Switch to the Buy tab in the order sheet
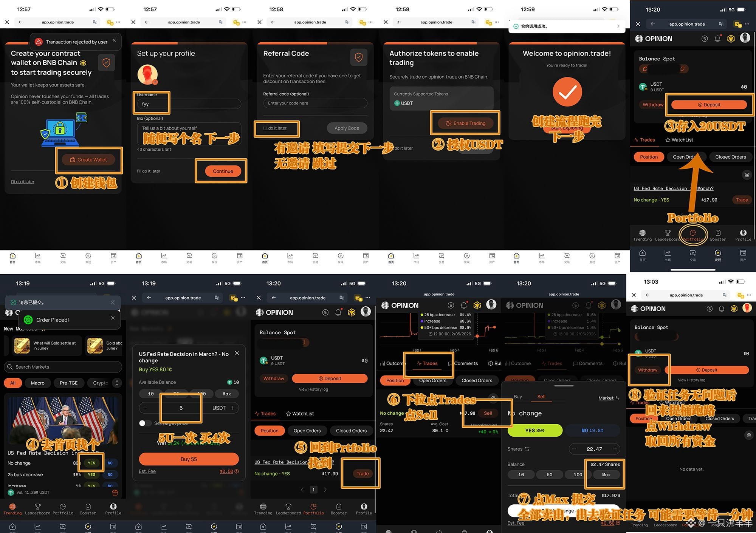756x533 pixels. 518,397
